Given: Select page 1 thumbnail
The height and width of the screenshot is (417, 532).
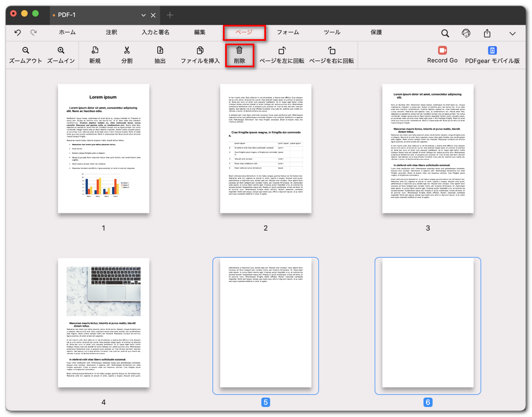Looking at the screenshot, I should 103,148.
